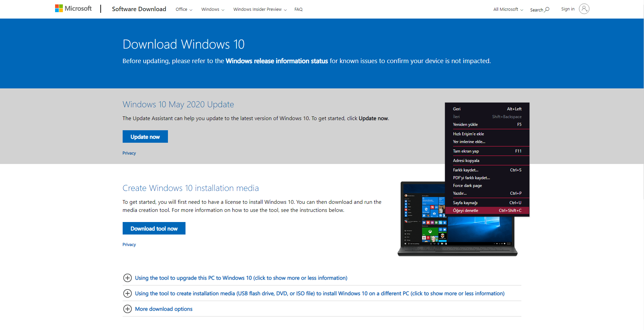Expand the Office dropdown menu

(x=184, y=9)
